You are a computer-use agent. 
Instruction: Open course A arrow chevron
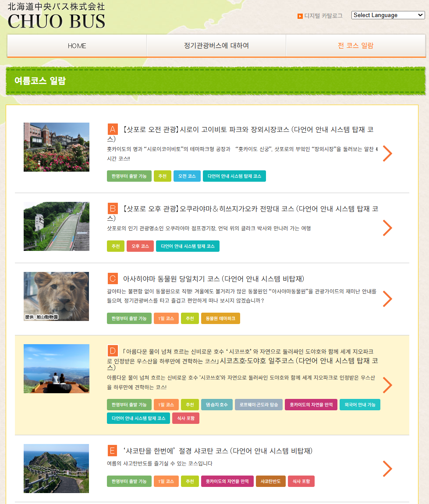click(387, 153)
